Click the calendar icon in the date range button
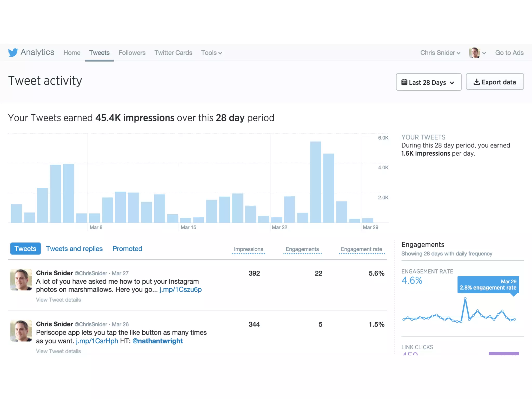The width and height of the screenshot is (532, 399). tap(404, 82)
